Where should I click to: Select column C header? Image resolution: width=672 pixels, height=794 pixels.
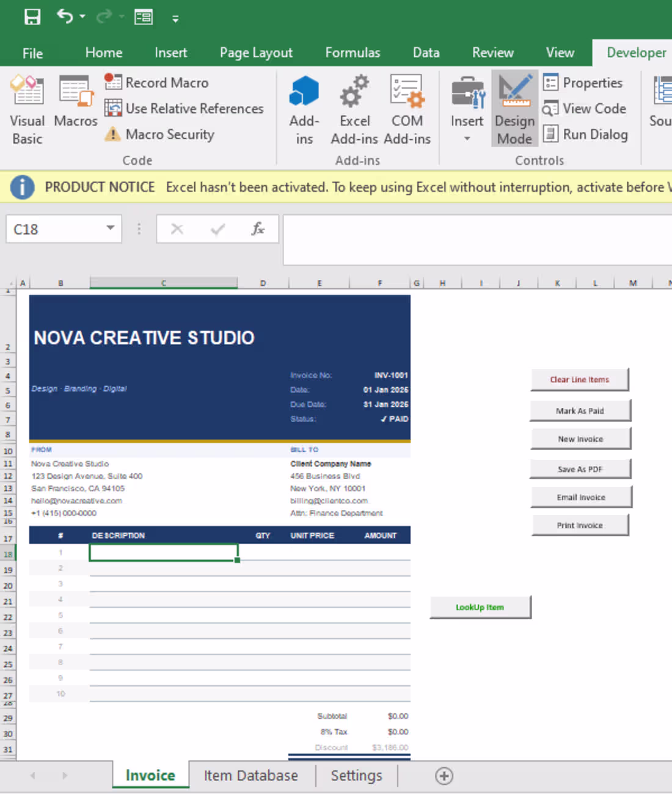point(164,283)
